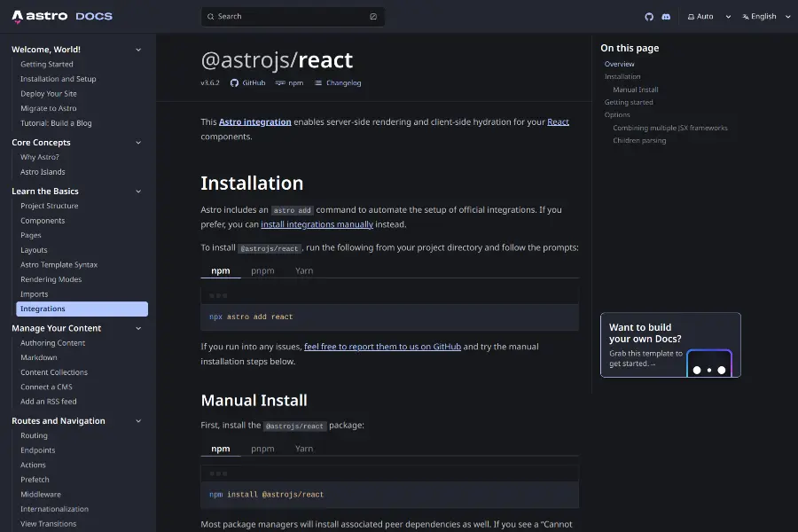Collapse the Core Concepts sidebar section

[138, 143]
